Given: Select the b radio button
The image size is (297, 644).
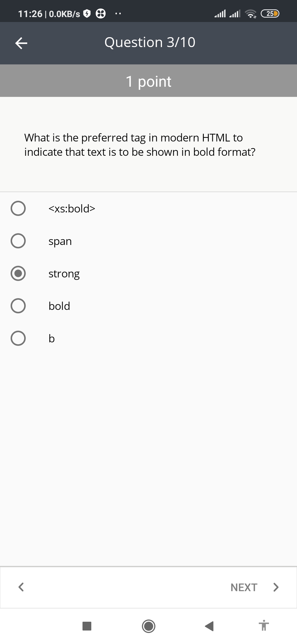Looking at the screenshot, I should 18,338.
